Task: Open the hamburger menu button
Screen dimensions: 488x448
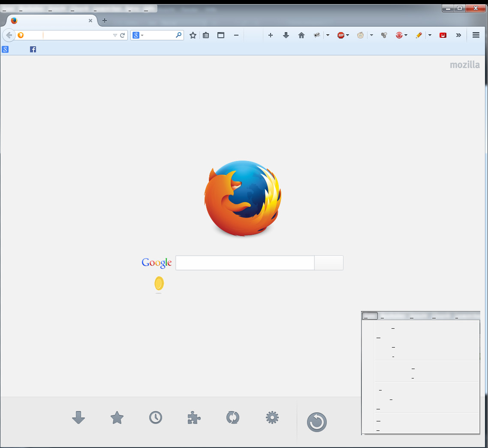Action: (476, 35)
